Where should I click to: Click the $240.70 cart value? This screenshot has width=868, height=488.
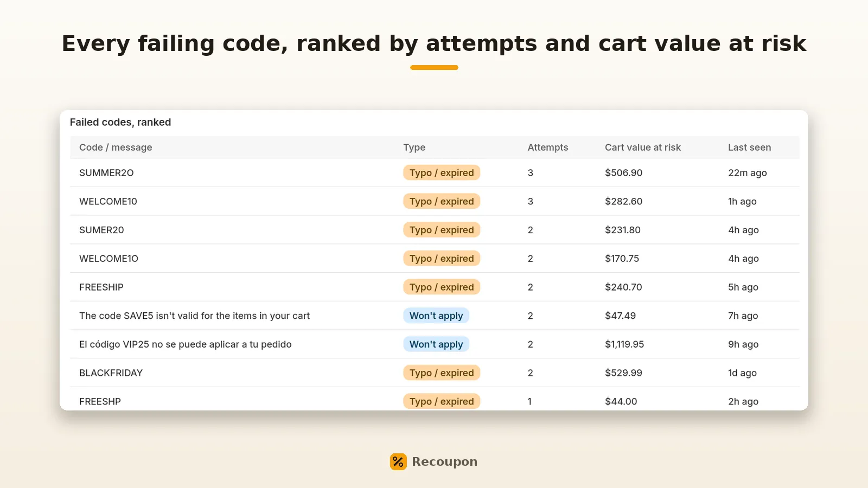point(623,287)
